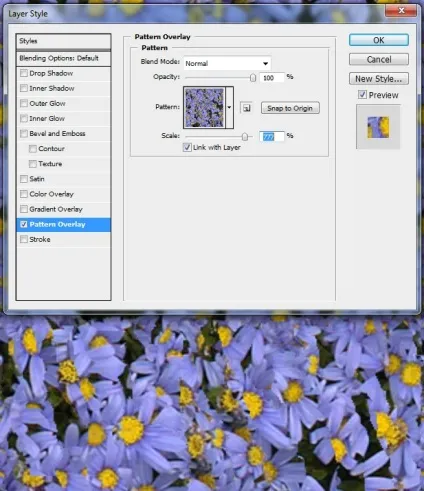This screenshot has width=424, height=491.
Task: Select the Gradient Overlay label
Action: [56, 209]
